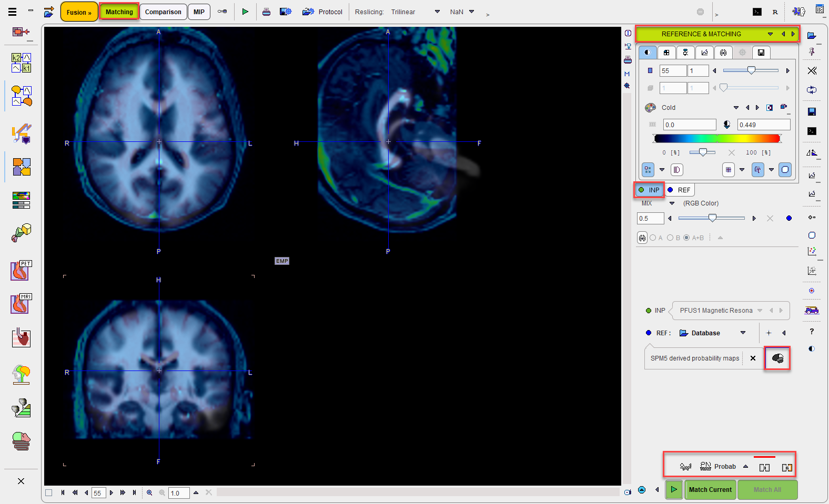This screenshot has height=504, width=829.
Task: Open the cardiac MRI tool icon
Action: (22, 304)
